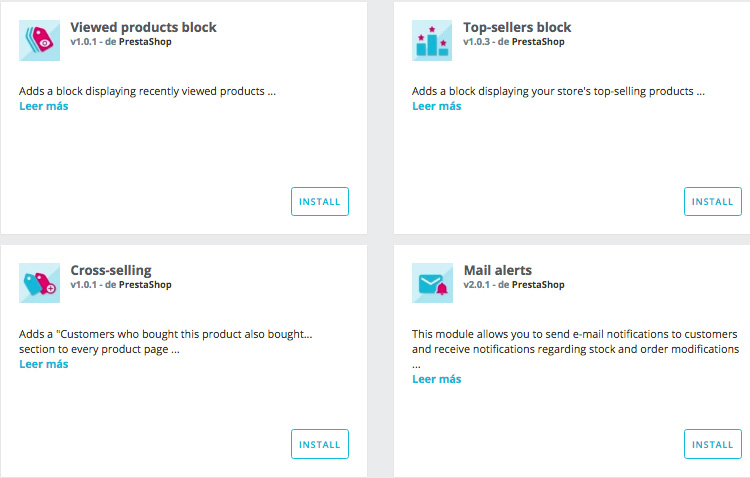Click the Viewed products block module icon
Image resolution: width=750 pixels, height=478 pixels.
pos(40,40)
